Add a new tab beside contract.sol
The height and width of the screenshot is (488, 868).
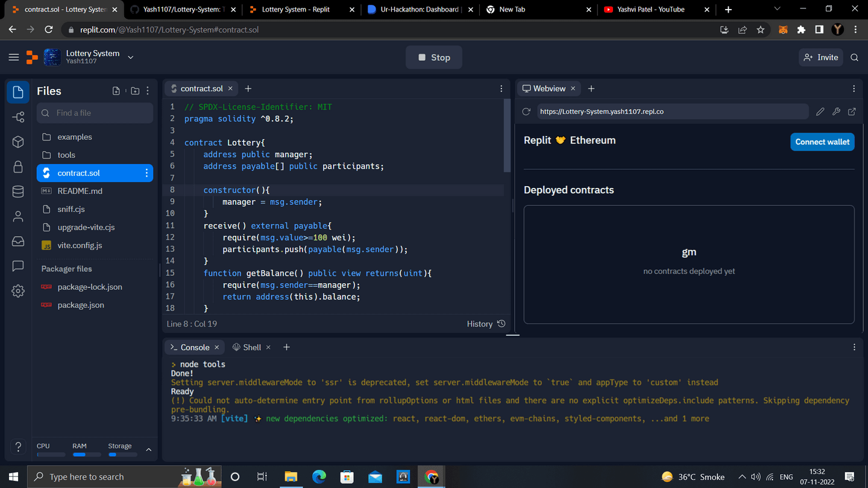tap(248, 89)
